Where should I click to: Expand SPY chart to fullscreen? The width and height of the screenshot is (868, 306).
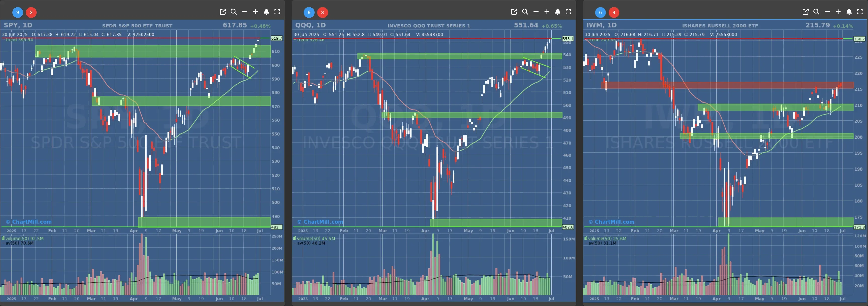pos(277,12)
